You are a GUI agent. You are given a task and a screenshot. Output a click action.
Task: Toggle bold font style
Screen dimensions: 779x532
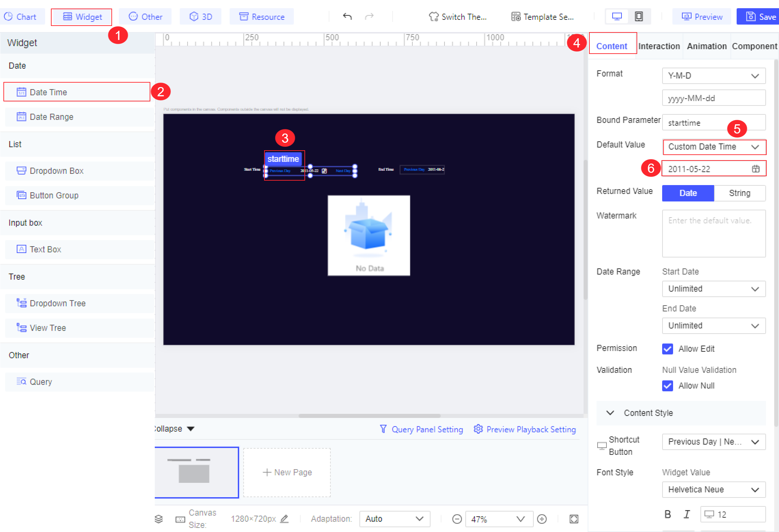coord(668,514)
